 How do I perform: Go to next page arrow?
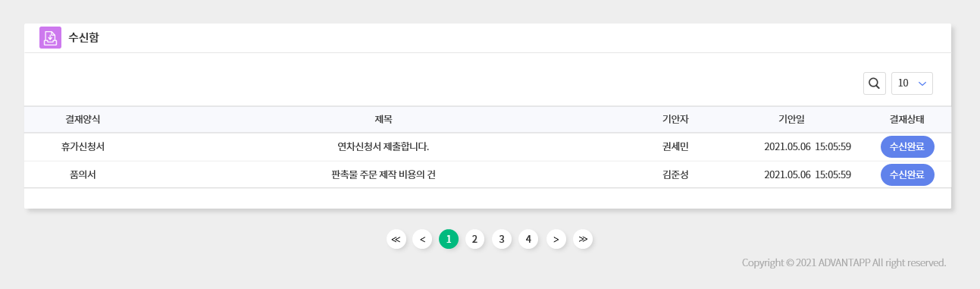click(556, 239)
